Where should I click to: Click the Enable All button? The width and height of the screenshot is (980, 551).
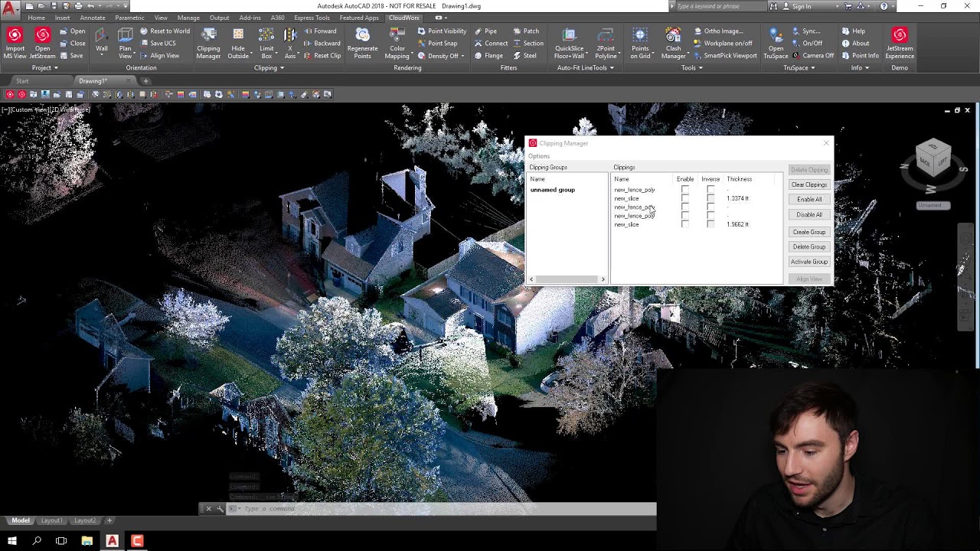(808, 199)
